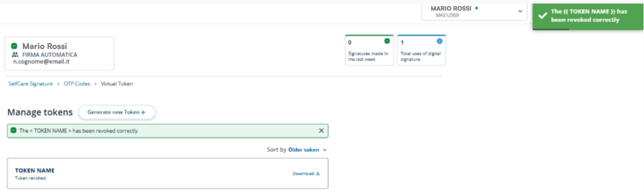Select the Virtual Token breadcrumb item
The height and width of the screenshot is (196, 644).
click(117, 84)
